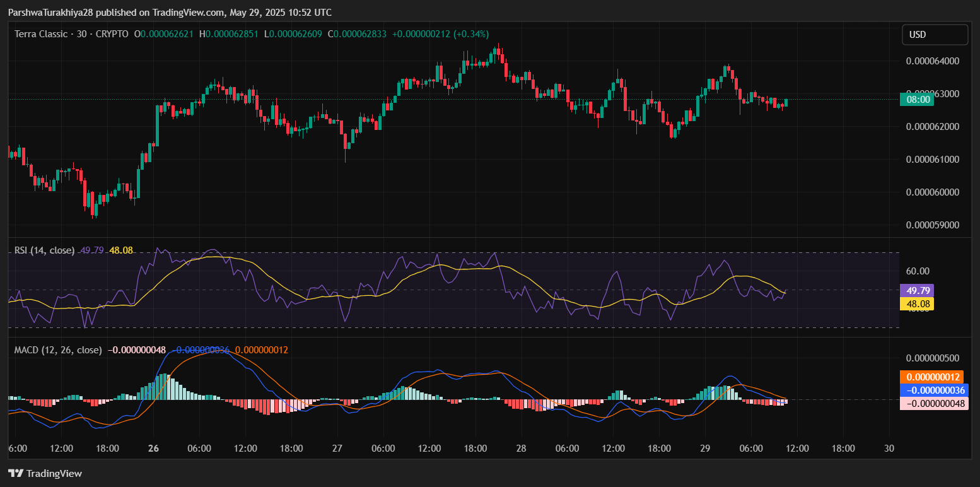The image size is (980, 487).
Task: Select date marker 28 on time axis
Action: 522,449
